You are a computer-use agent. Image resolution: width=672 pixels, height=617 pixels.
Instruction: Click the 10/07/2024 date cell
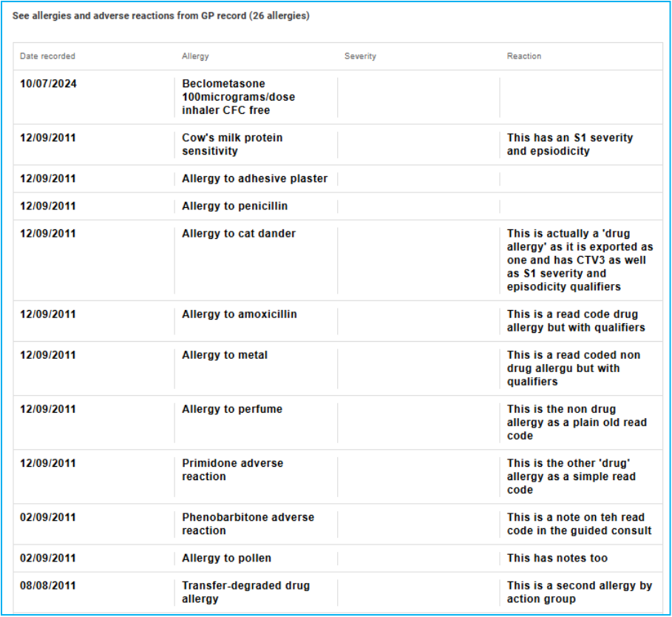coord(48,84)
